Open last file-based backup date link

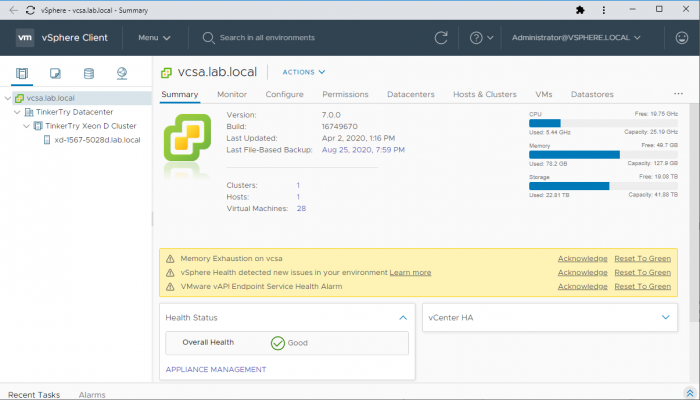click(363, 150)
